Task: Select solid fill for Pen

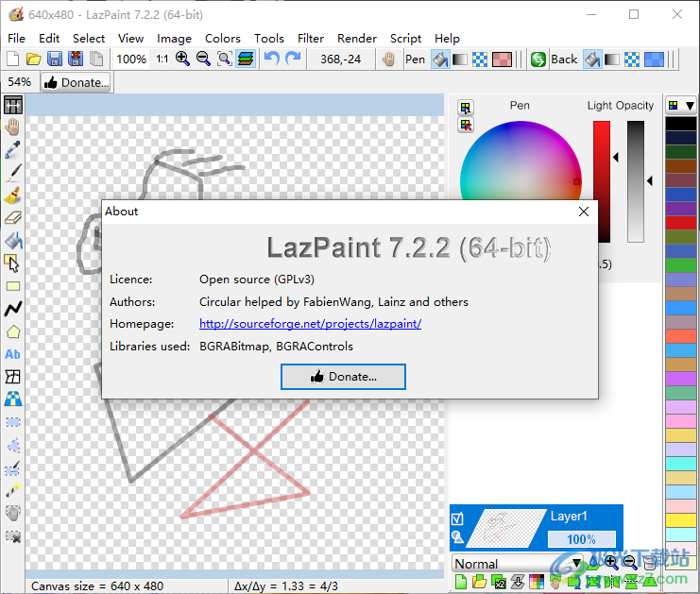Action: tap(439, 59)
